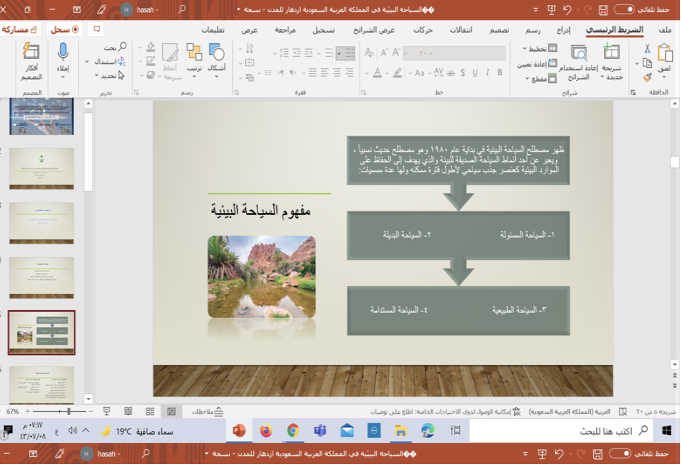Toggle the Notes (ملاحظات) pane in status bar
This screenshot has width=681, height=464.
(x=206, y=411)
